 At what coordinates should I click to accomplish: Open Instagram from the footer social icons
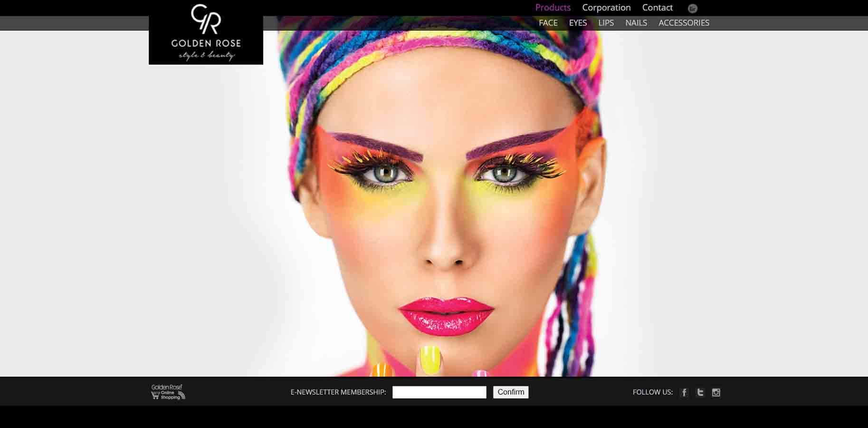tap(716, 392)
